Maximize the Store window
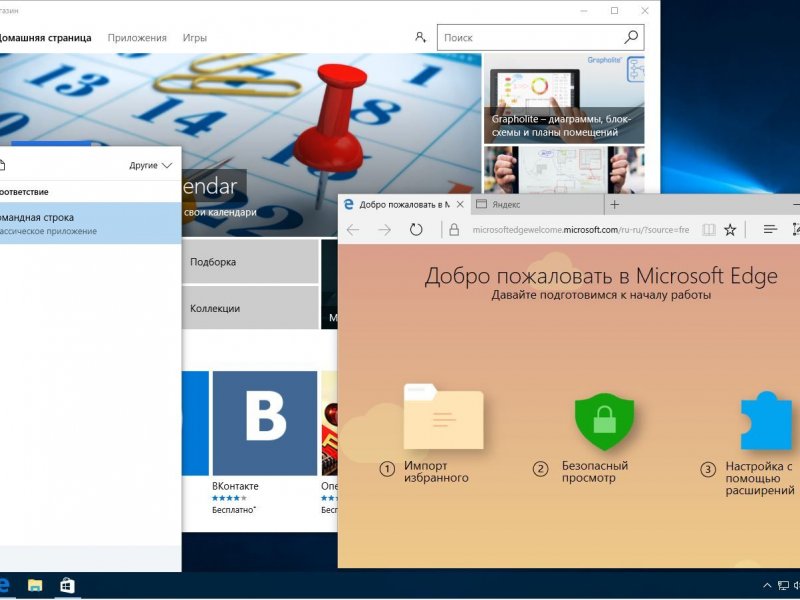The image size is (800, 600). tap(614, 11)
